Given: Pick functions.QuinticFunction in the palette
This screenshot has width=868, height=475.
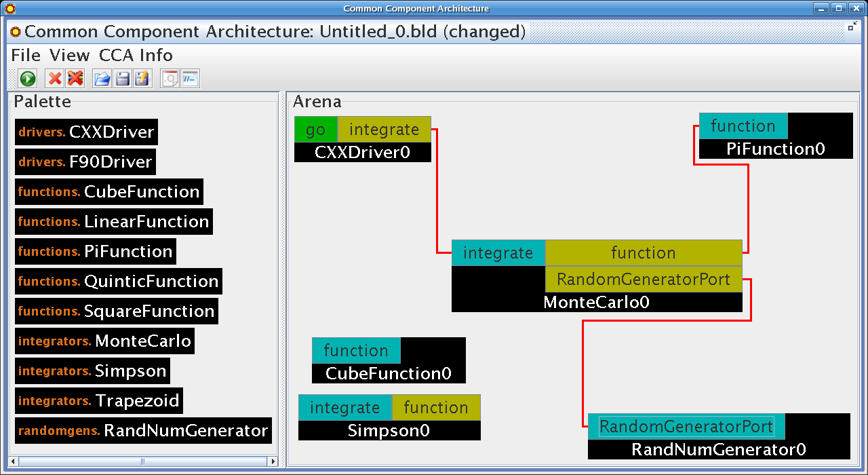Looking at the screenshot, I should point(119,282).
